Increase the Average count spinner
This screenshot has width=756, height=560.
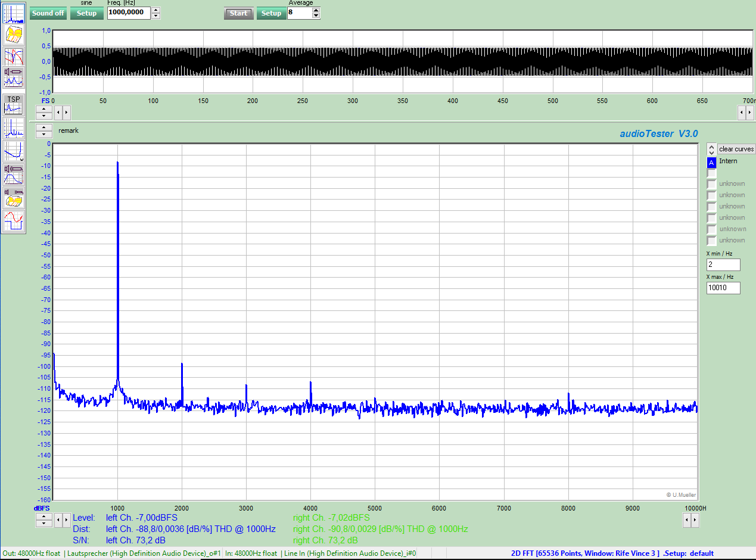(316, 10)
